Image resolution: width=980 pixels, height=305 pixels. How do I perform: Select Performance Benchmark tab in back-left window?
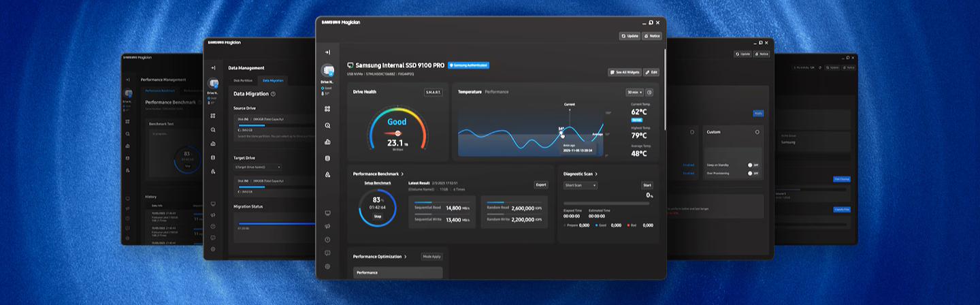160,90
